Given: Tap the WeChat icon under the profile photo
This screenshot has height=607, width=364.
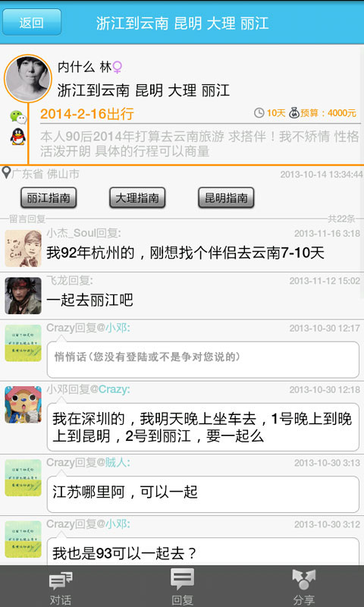Looking at the screenshot, I should point(17,117).
